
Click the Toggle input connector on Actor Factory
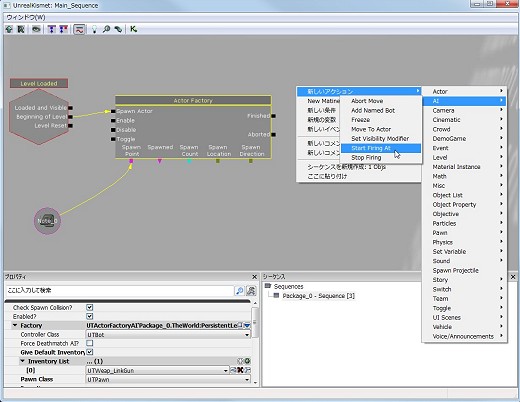(113, 139)
